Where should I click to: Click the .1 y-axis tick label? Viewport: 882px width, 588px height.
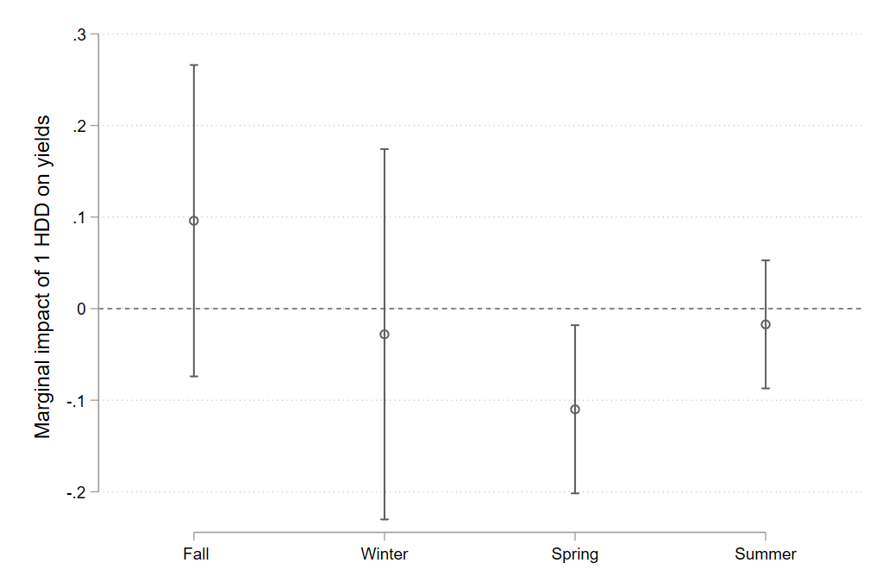pyautogui.click(x=81, y=217)
